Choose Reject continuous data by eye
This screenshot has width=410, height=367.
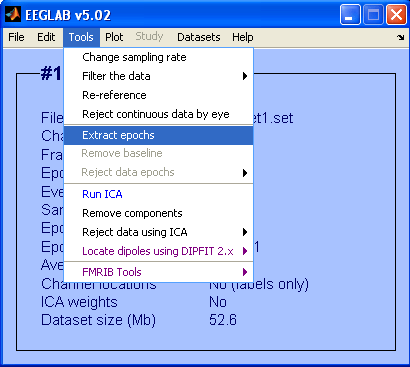point(158,114)
